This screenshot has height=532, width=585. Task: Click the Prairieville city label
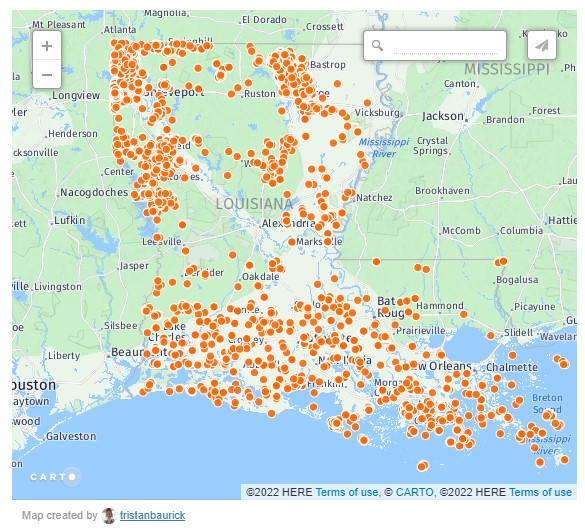click(x=420, y=331)
